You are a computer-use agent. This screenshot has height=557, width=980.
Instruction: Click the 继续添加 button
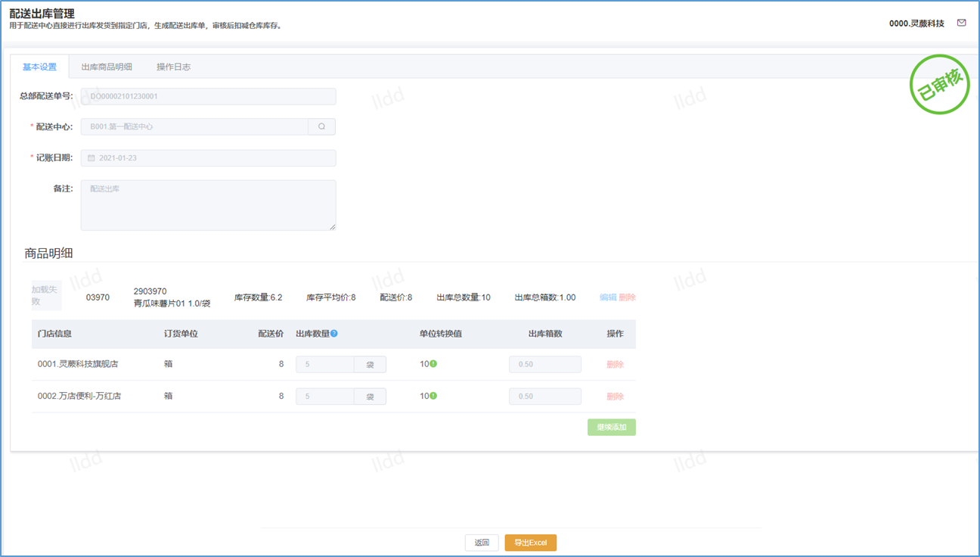611,428
